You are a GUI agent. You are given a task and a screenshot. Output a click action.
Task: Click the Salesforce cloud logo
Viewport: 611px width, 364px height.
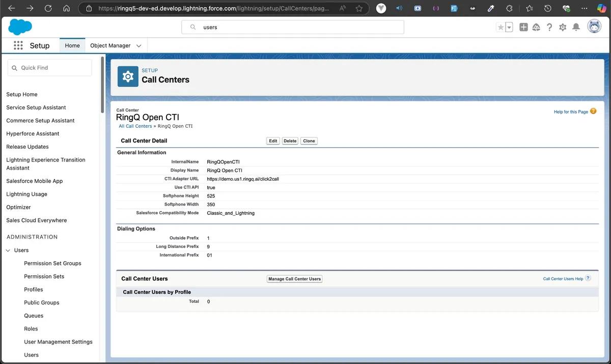[20, 27]
